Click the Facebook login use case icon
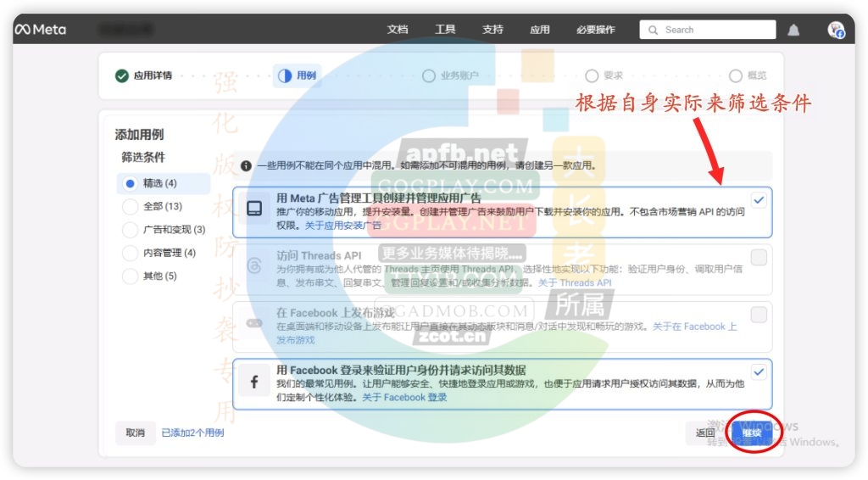Image resolution: width=868 pixels, height=480 pixels. (x=253, y=383)
